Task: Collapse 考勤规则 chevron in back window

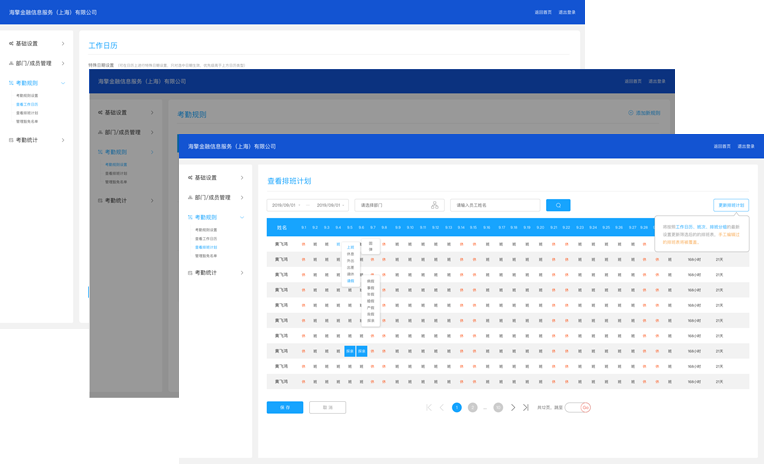Action: coord(63,83)
